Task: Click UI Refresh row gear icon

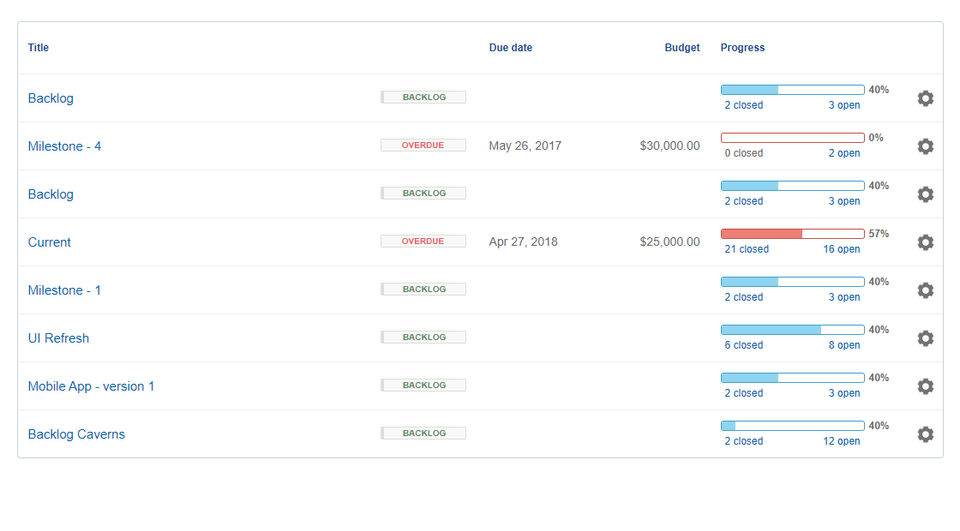Action: coord(925,338)
